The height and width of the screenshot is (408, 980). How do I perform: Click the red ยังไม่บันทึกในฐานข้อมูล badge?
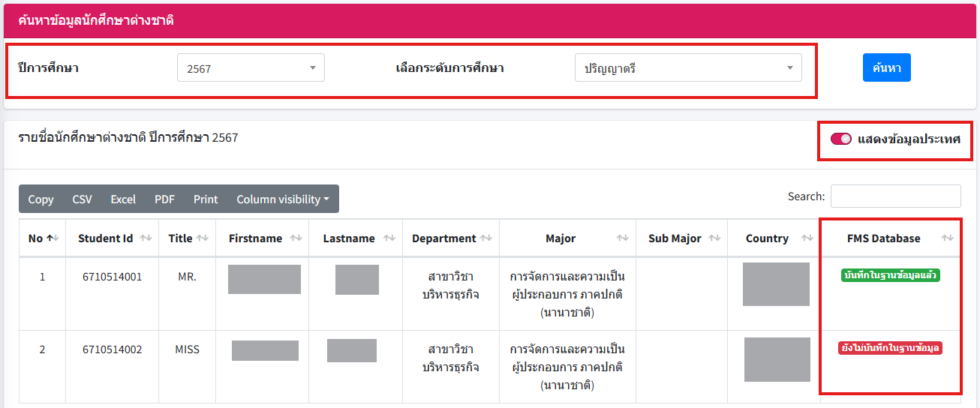pyautogui.click(x=890, y=348)
